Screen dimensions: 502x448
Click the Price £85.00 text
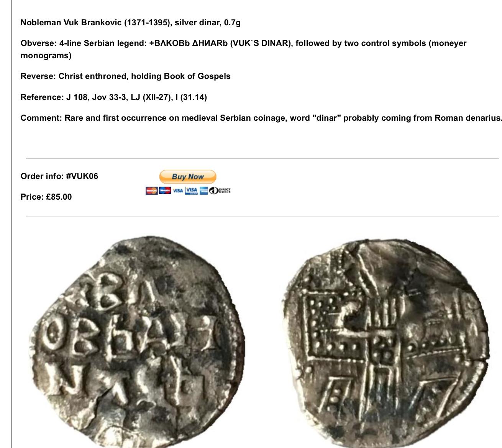46,197
